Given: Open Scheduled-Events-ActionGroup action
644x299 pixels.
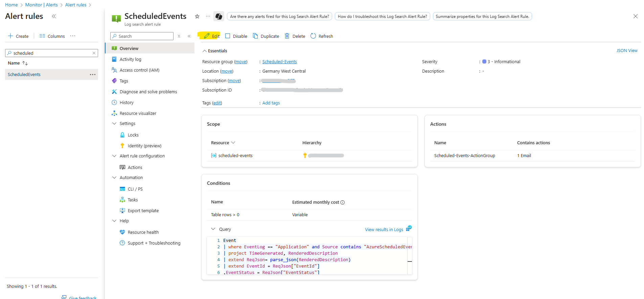Looking at the screenshot, I should pos(464,156).
